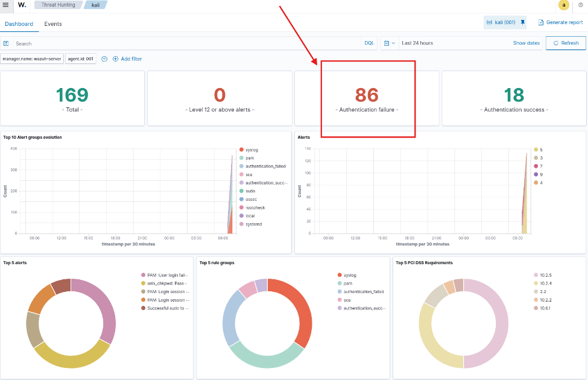Click the Wazuh home logo
The width and height of the screenshot is (588, 380).
click(x=22, y=5)
